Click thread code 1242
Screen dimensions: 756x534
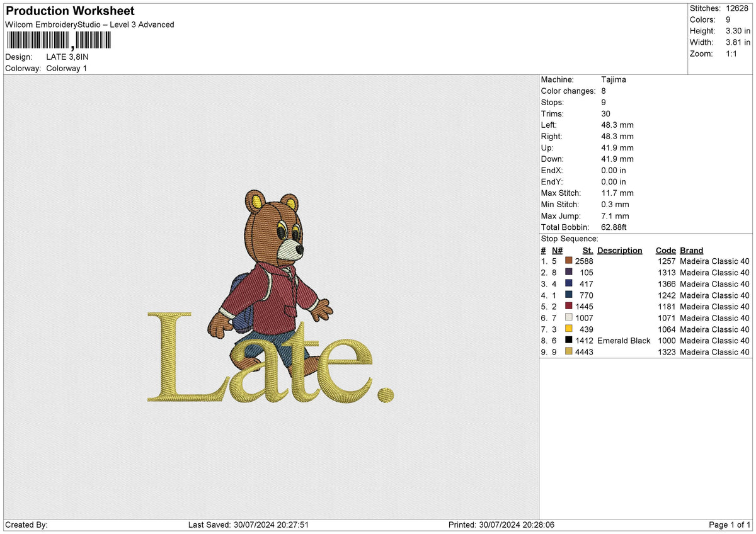tap(666, 295)
